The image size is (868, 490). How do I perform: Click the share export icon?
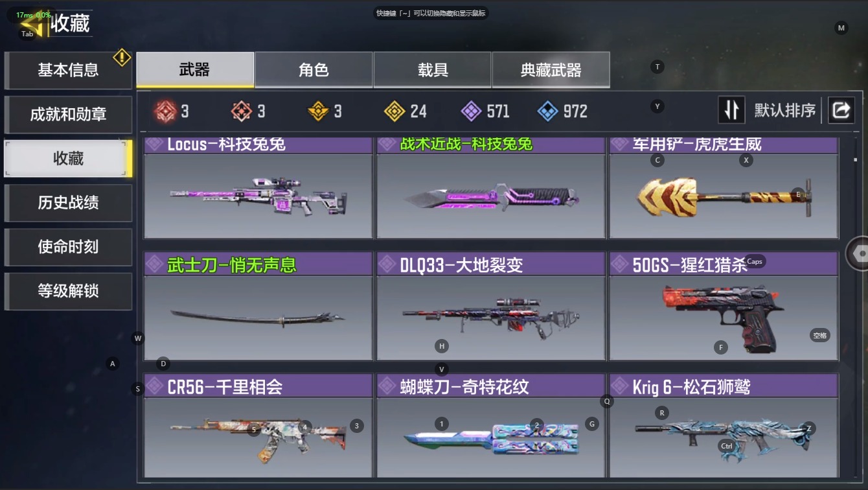[841, 110]
